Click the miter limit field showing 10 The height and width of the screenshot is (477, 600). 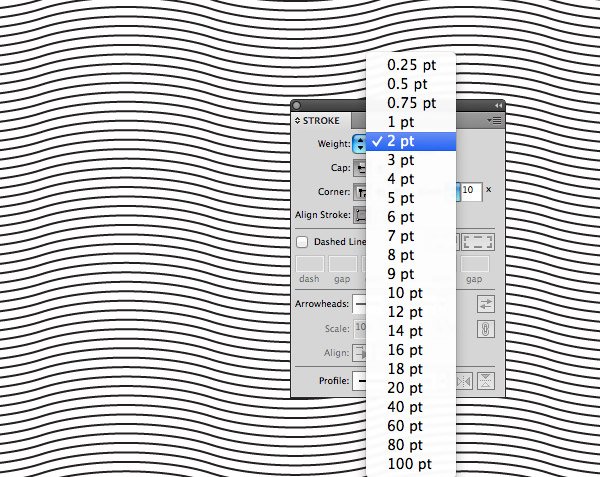point(471,190)
